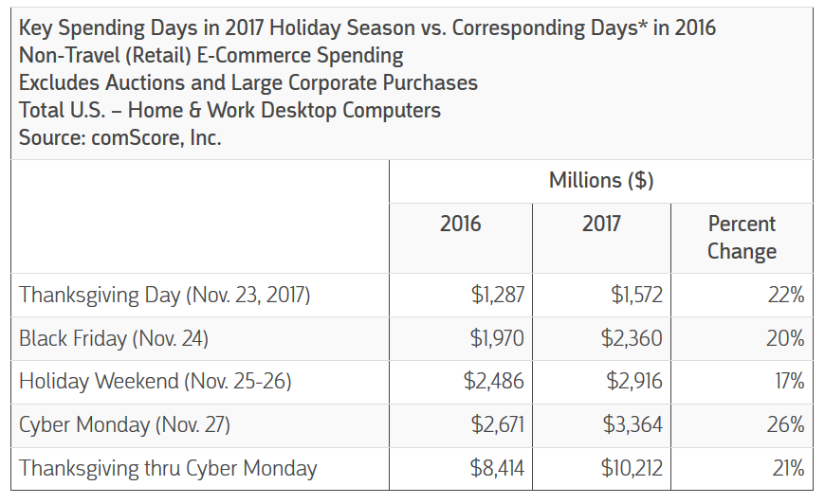The width and height of the screenshot is (825, 504).
Task: Click the $8,414 total for 2016
Action: (496, 468)
